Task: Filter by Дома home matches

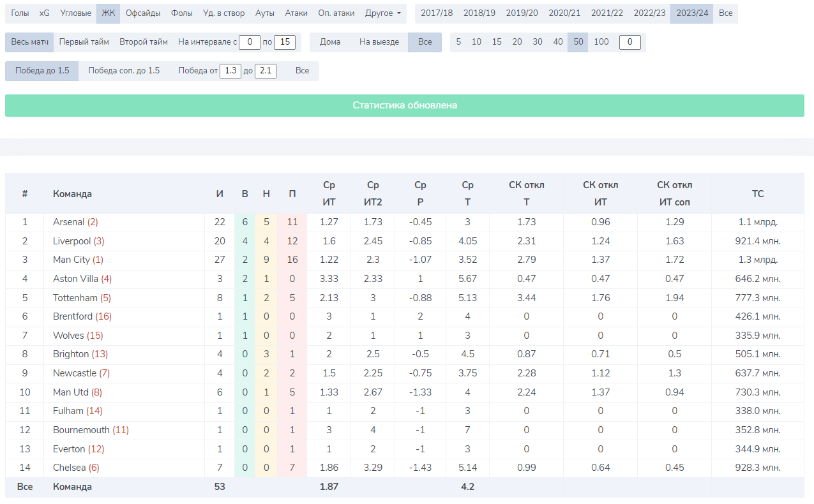Action: [330, 42]
